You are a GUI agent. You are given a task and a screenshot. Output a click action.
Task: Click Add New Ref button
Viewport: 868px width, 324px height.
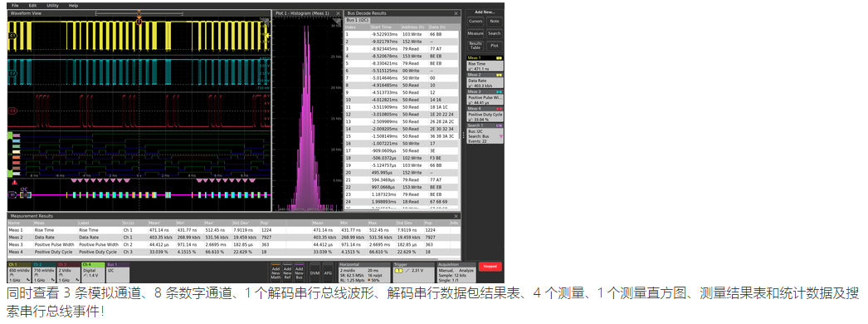287,272
